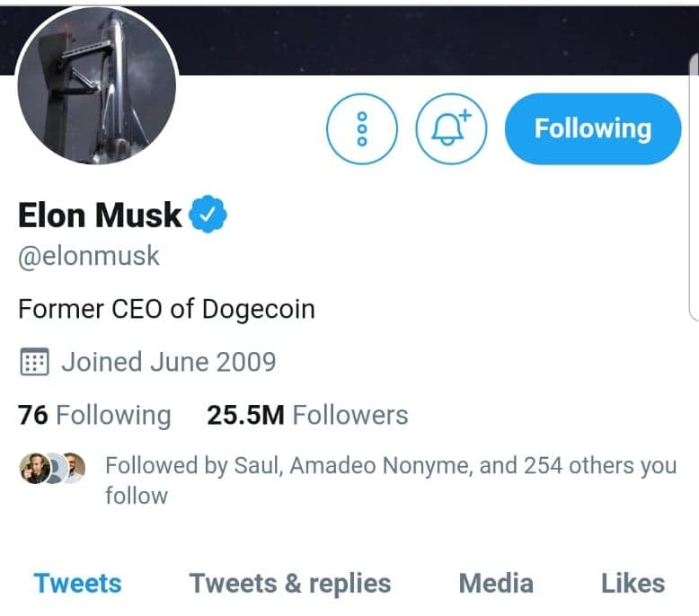Click the blue verified badge
The width and height of the screenshot is (699, 616).
[x=211, y=216]
